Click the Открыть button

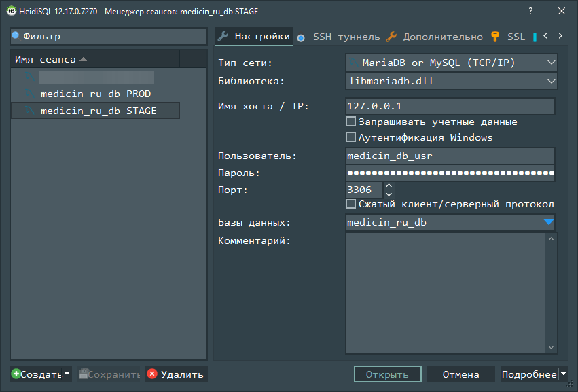tap(387, 374)
